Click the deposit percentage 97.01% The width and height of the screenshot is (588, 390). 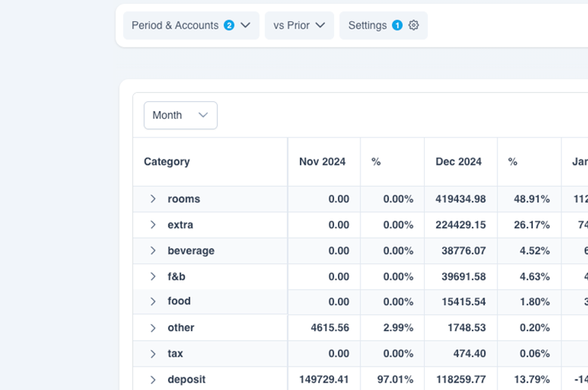395,379
